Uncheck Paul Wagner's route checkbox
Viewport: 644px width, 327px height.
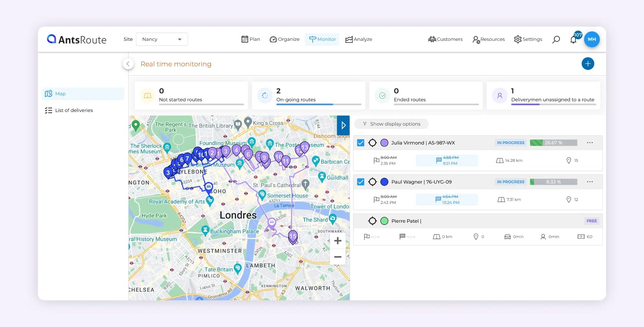(361, 182)
